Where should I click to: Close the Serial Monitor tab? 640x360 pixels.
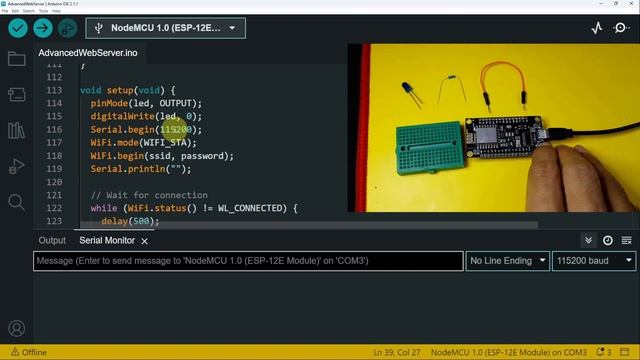tap(144, 241)
